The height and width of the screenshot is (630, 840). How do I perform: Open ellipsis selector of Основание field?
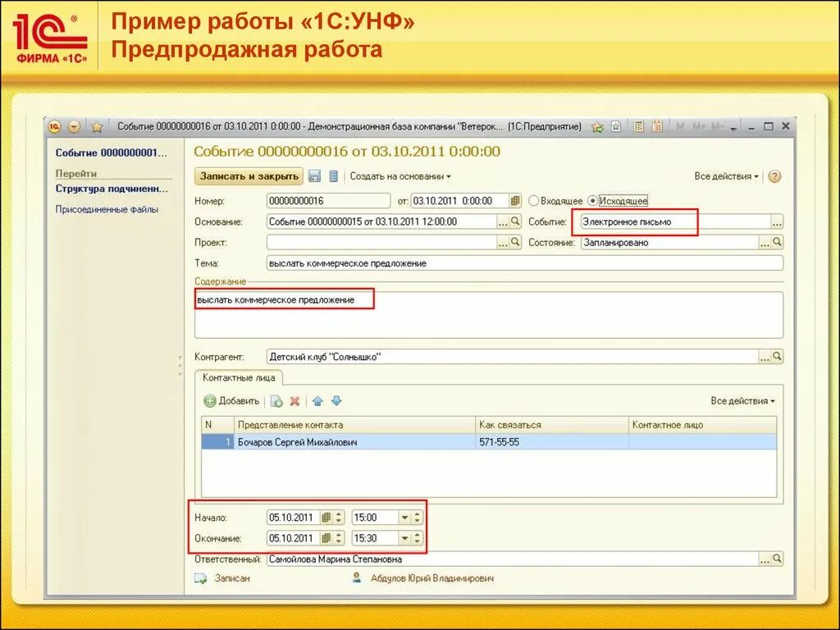coord(503,221)
